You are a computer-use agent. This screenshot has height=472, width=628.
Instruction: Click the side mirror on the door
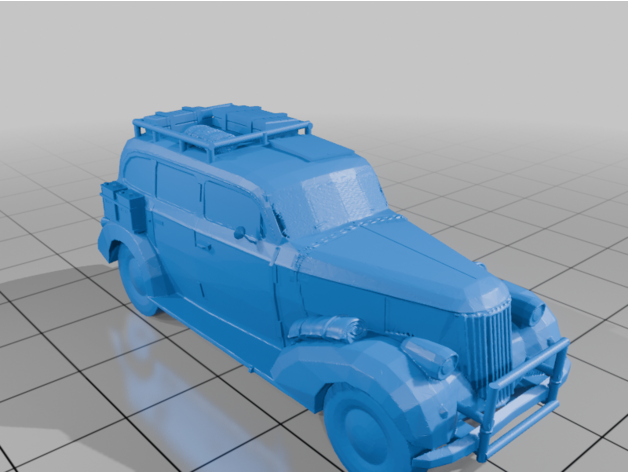(x=240, y=233)
